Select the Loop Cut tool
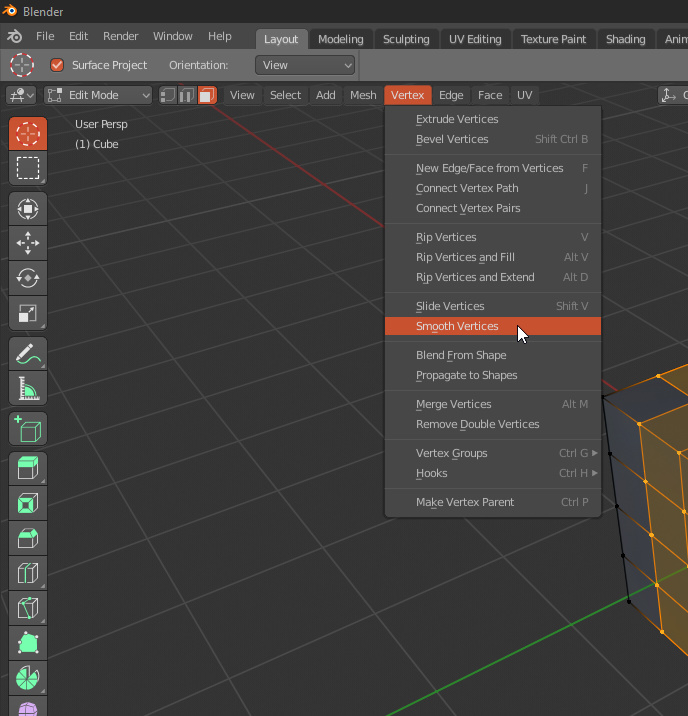 (x=28, y=573)
